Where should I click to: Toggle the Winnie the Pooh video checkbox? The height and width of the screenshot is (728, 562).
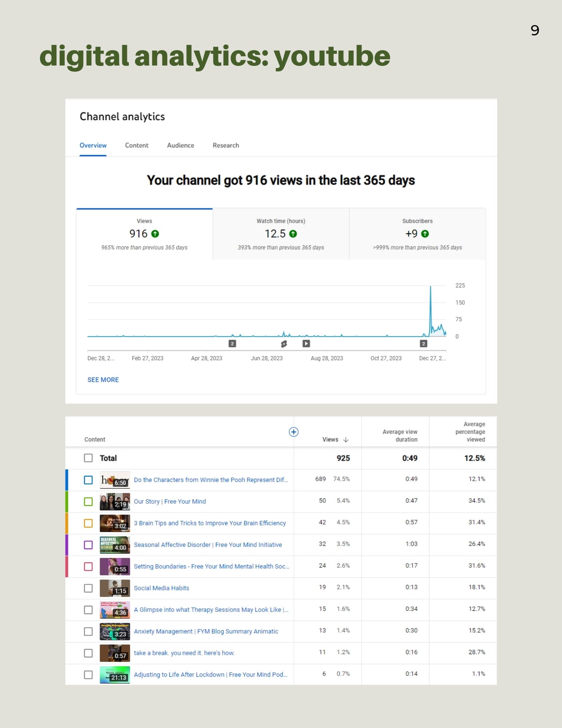pos(88,480)
